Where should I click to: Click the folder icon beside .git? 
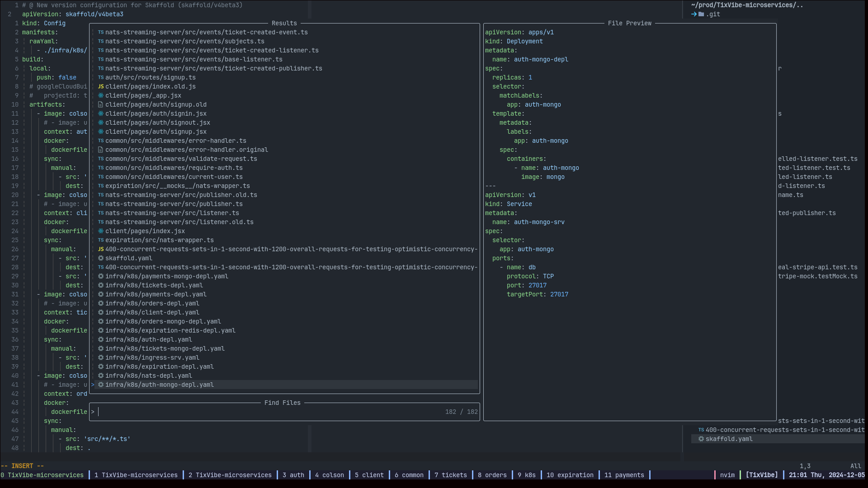tap(701, 14)
